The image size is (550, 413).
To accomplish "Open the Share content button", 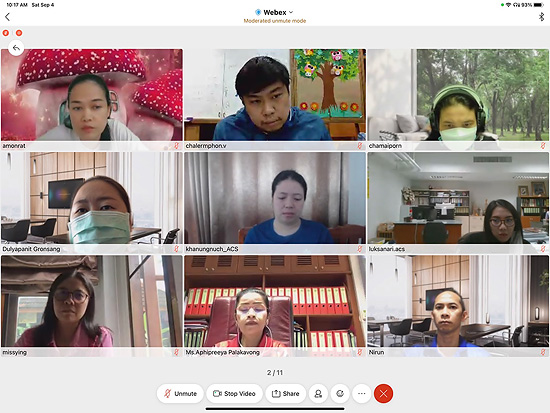I will click(286, 393).
